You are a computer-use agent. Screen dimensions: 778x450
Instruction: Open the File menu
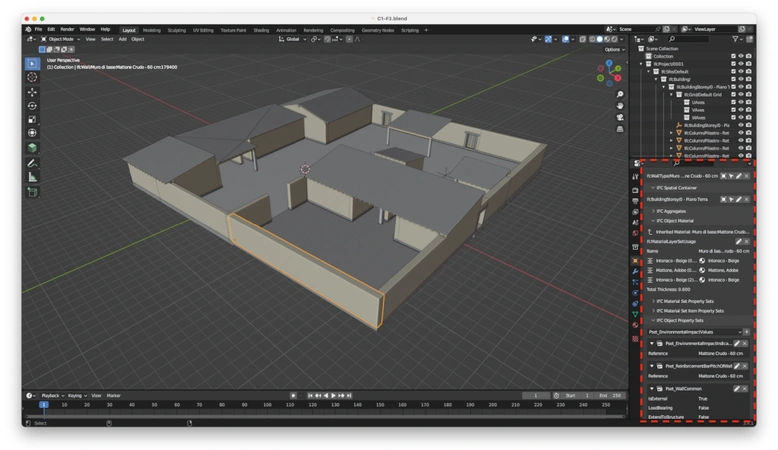[38, 29]
